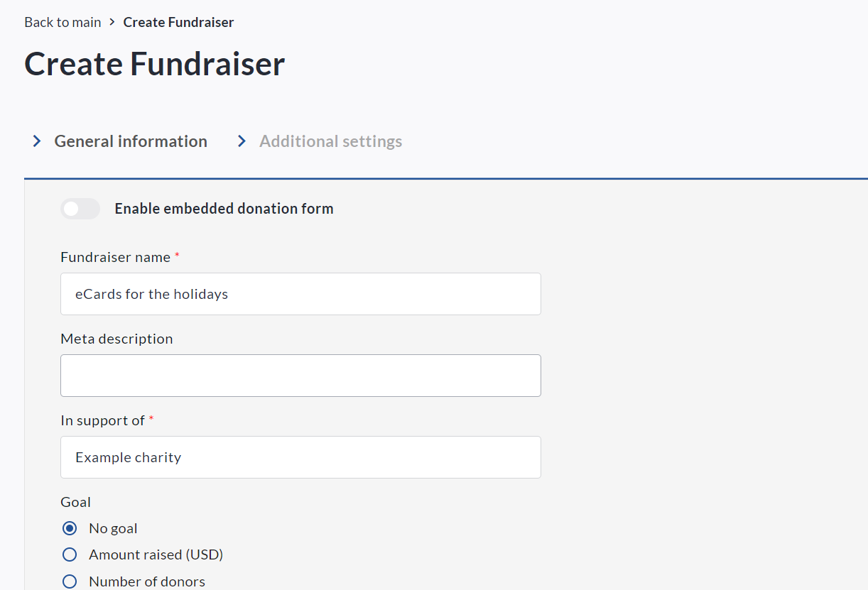Click into the Meta description field
The image size is (868, 590).
pos(300,376)
